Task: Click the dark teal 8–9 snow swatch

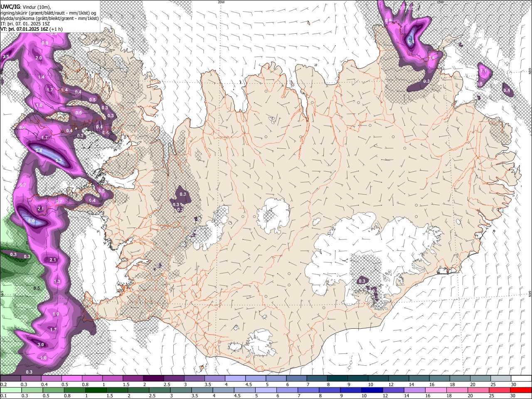Action: point(337,379)
